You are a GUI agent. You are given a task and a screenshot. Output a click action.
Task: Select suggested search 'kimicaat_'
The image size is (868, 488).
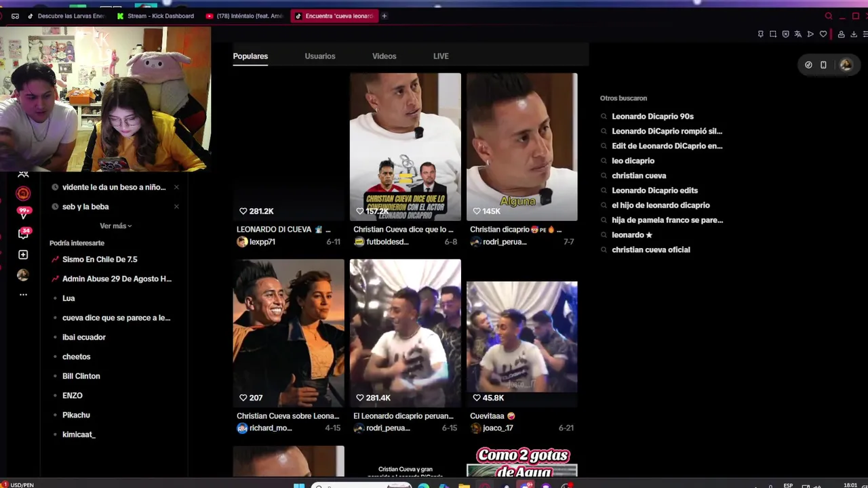(79, 435)
